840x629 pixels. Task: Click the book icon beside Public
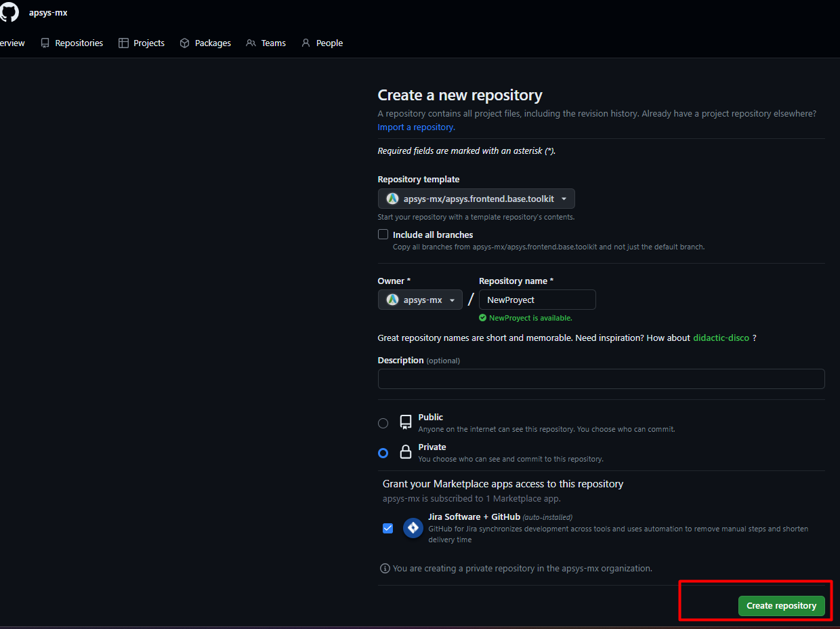click(x=406, y=422)
